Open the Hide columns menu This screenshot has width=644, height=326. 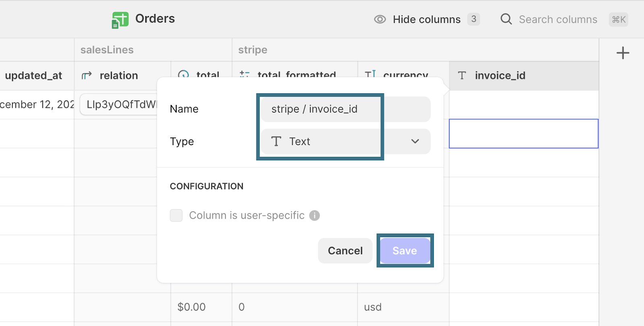tap(427, 19)
